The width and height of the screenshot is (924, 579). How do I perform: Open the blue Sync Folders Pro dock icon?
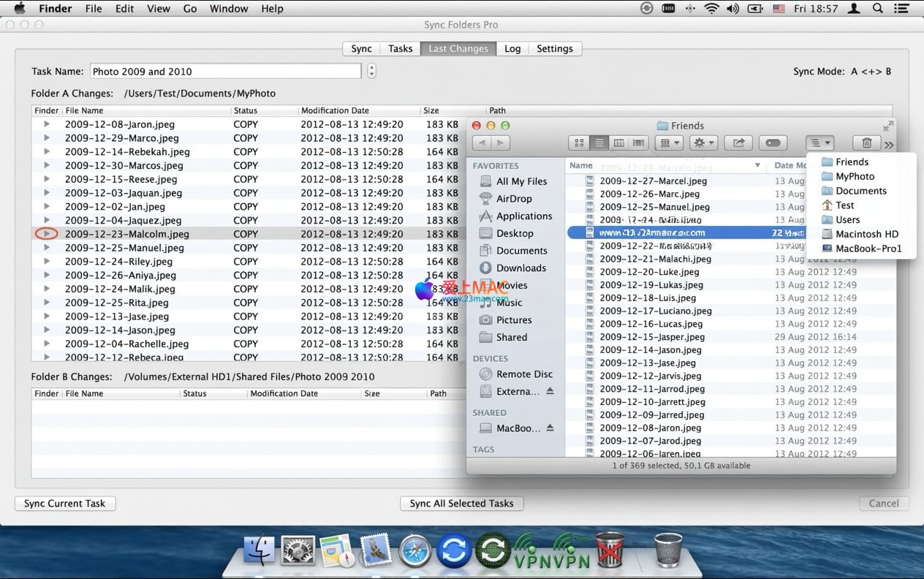tap(454, 550)
